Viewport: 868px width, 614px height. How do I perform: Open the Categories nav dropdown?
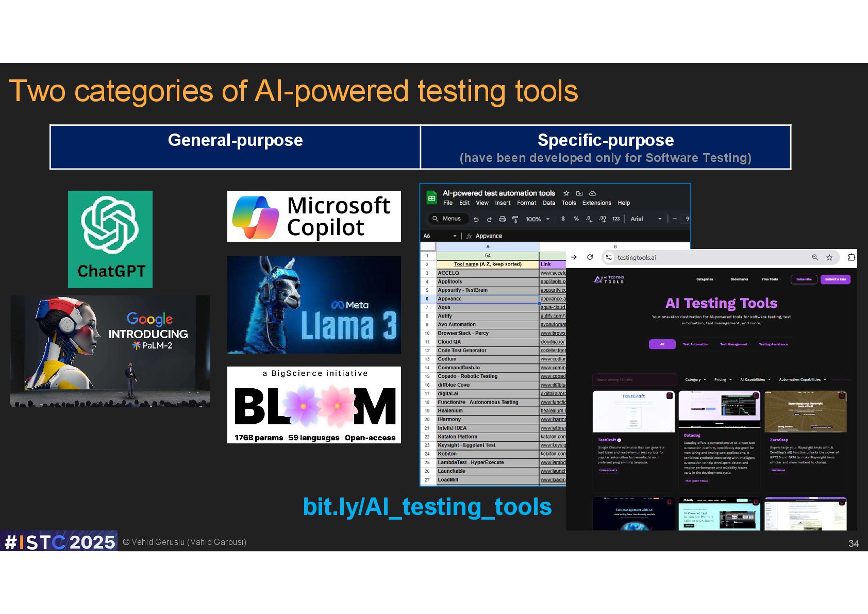[706, 279]
